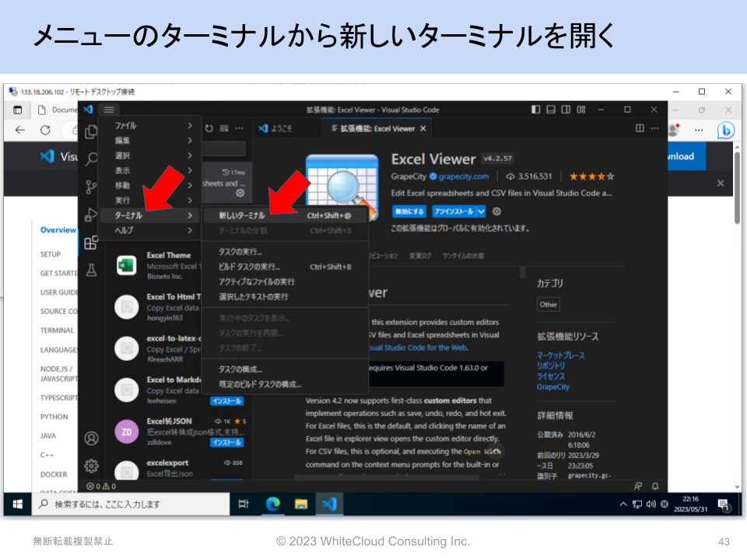Viewport: 747px width, 560px height.
Task: Click the star rating of Excel Viewer
Action: [591, 177]
